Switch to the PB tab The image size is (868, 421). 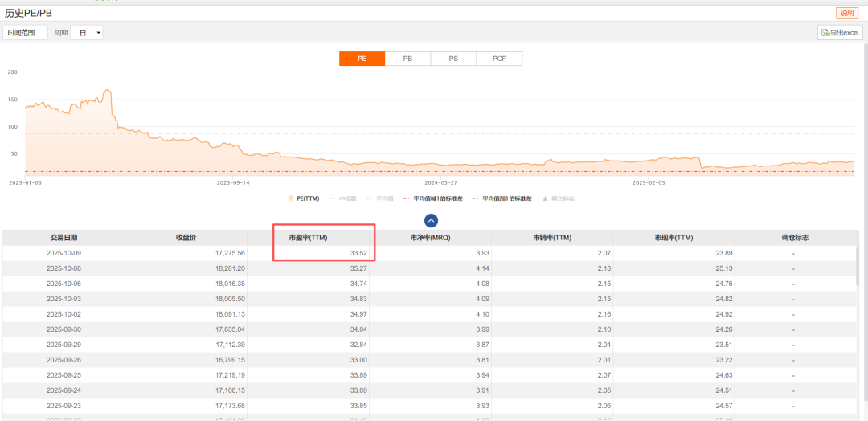coord(407,59)
